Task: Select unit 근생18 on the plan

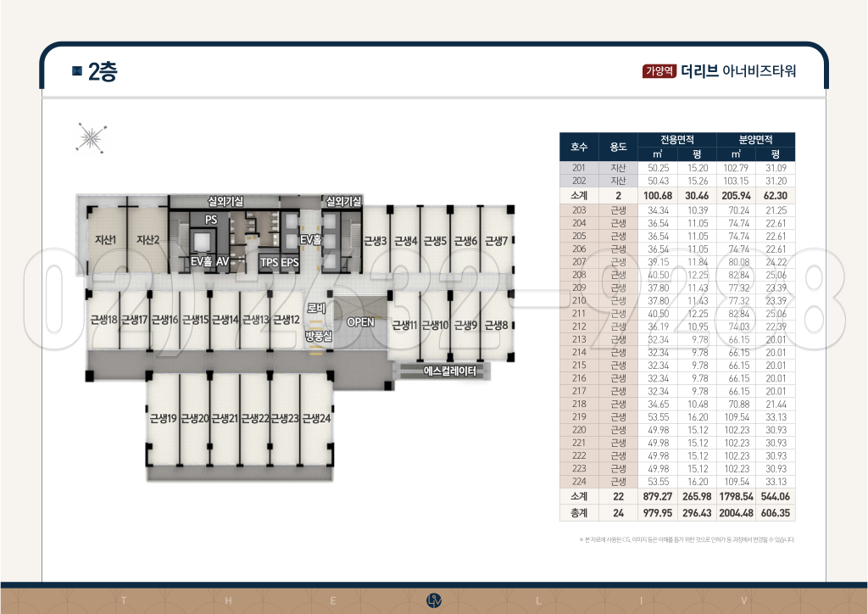Action: point(104,320)
